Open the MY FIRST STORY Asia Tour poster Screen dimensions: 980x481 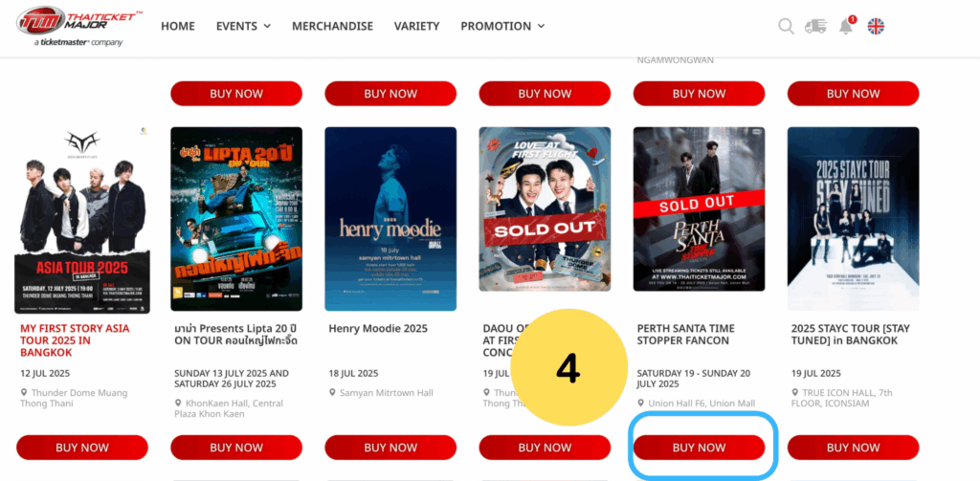click(x=82, y=220)
